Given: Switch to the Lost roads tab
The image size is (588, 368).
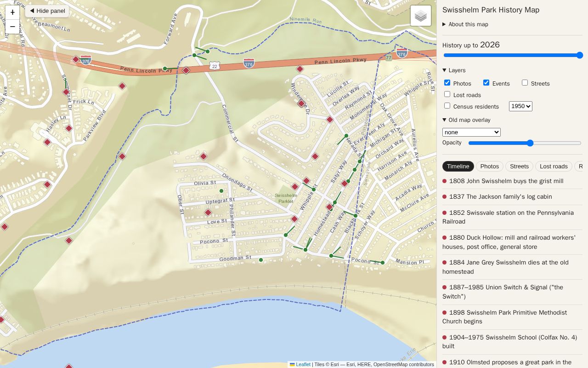Looking at the screenshot, I should point(554,167).
